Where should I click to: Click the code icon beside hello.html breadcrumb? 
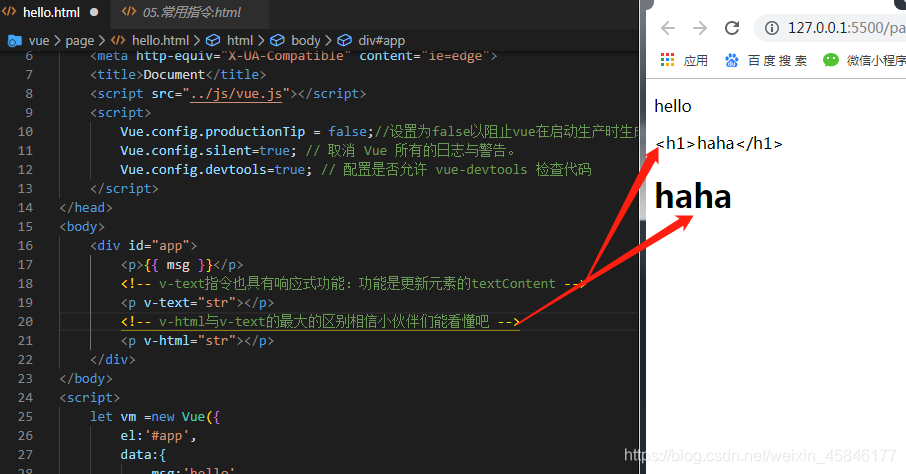[118, 40]
